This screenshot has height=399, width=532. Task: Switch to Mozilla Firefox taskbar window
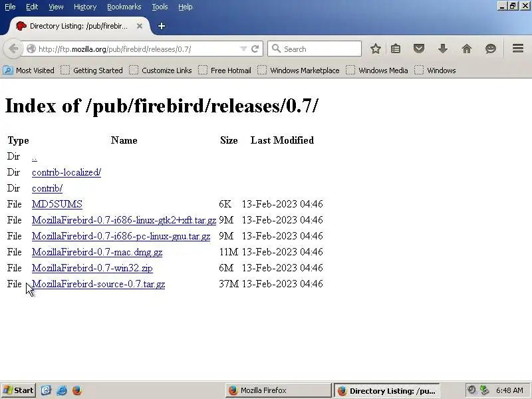(278, 390)
